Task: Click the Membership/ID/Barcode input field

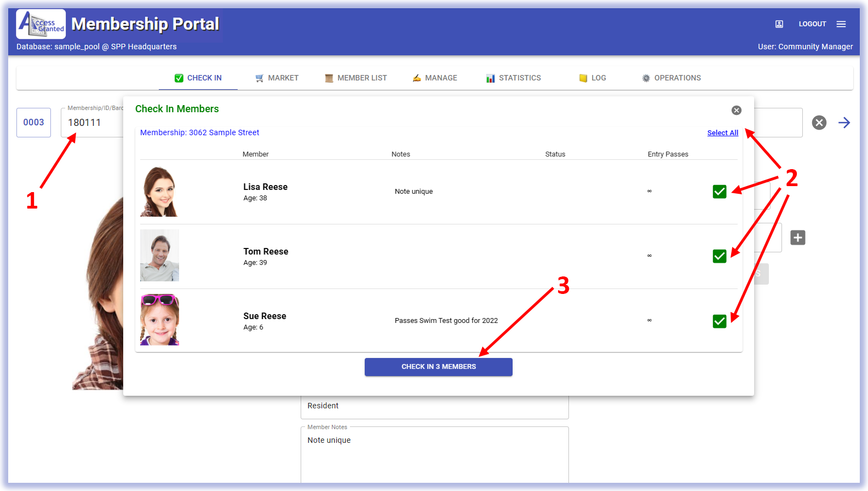Action: (93, 123)
